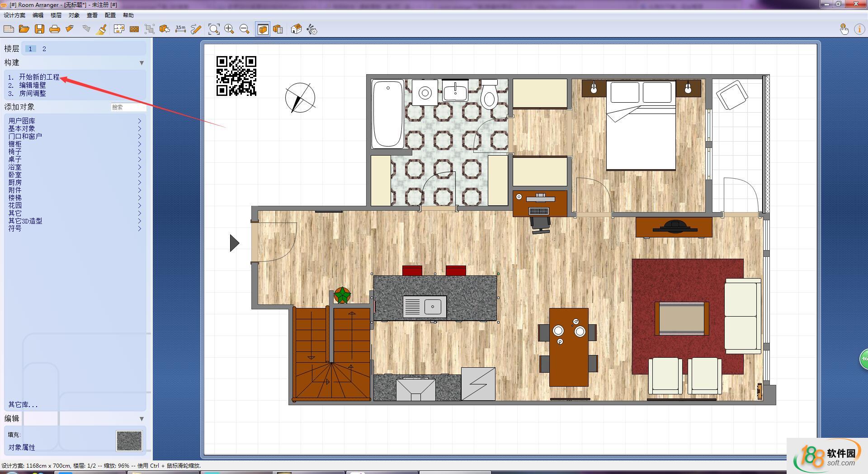Click 开始新的工程 link
This screenshot has width=868, height=474.
[x=39, y=77]
